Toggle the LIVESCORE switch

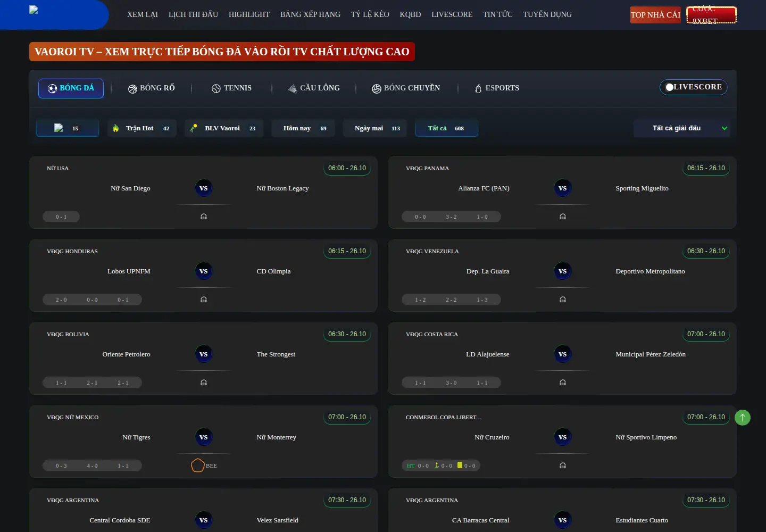pyautogui.click(x=694, y=87)
